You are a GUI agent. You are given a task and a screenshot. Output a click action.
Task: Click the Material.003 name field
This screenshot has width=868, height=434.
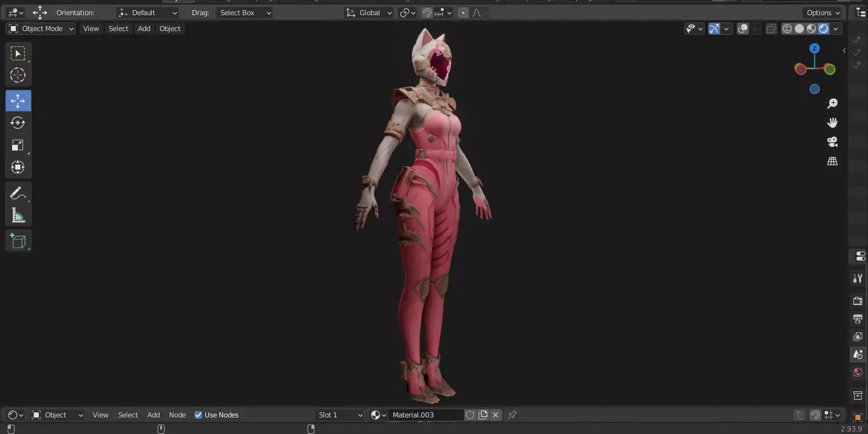[426, 415]
